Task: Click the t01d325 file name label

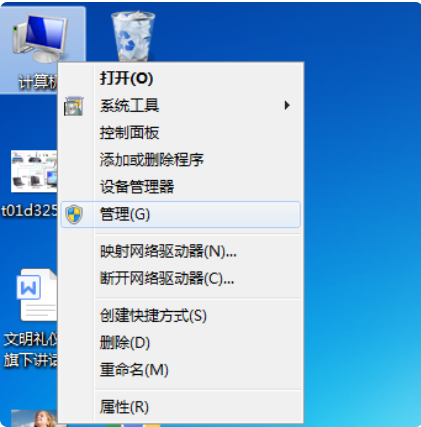Action: [29, 211]
